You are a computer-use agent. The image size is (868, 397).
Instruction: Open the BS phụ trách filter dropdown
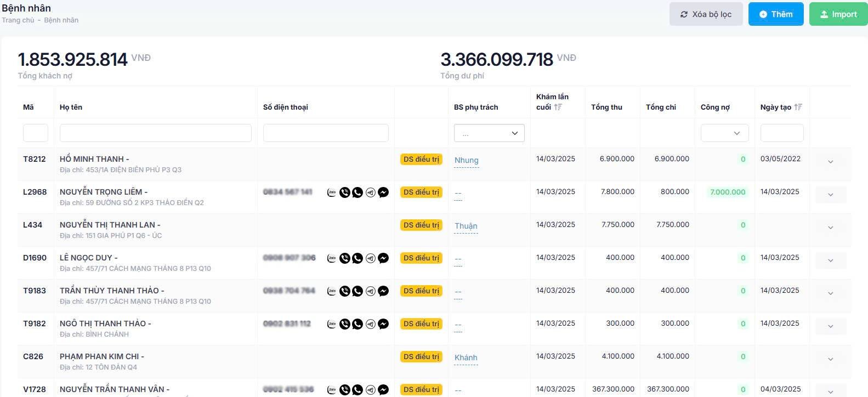(x=489, y=133)
